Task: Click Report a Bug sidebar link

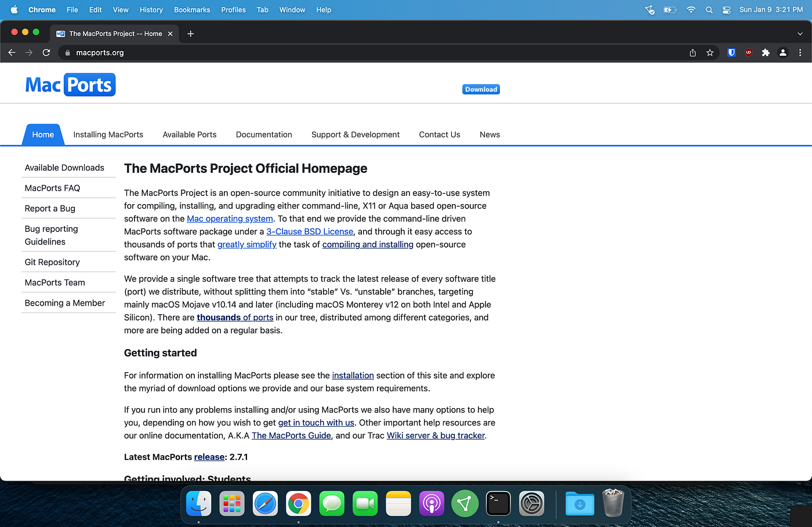Action: click(x=50, y=208)
